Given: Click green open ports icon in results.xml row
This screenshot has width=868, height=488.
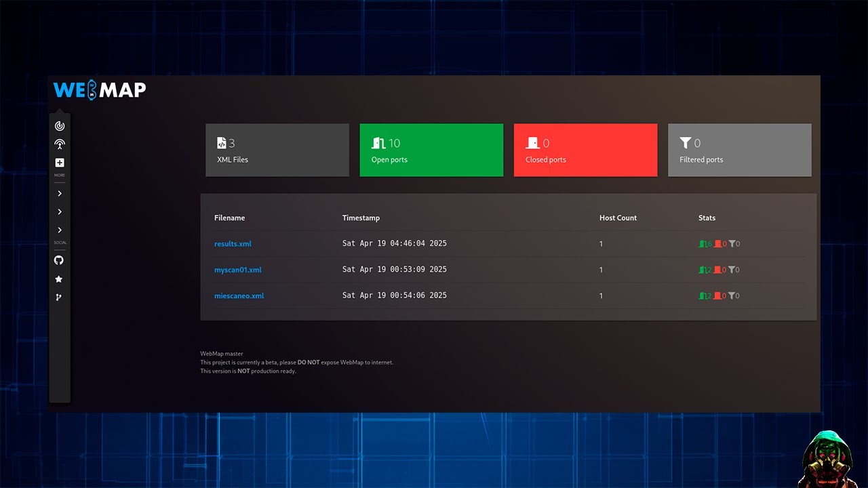Looking at the screenshot, I should coord(702,243).
